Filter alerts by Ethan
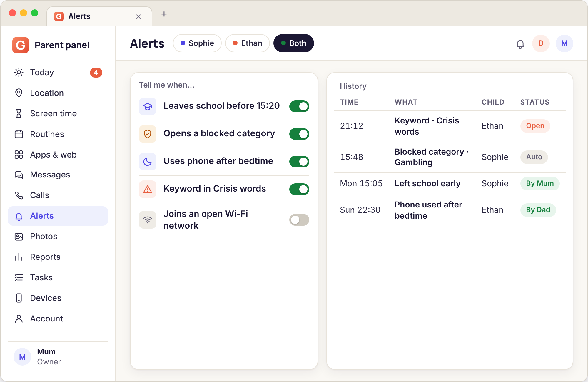The width and height of the screenshot is (588, 382). [x=248, y=43]
